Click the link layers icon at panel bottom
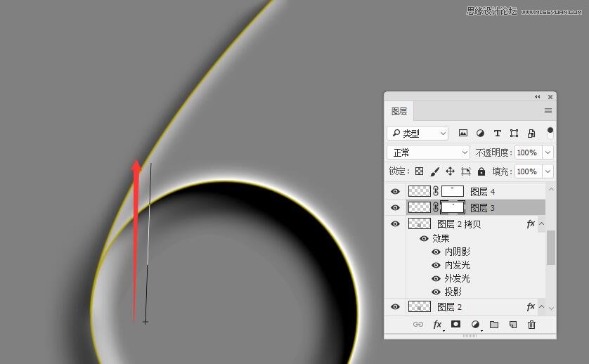The width and height of the screenshot is (589, 364). 418,325
